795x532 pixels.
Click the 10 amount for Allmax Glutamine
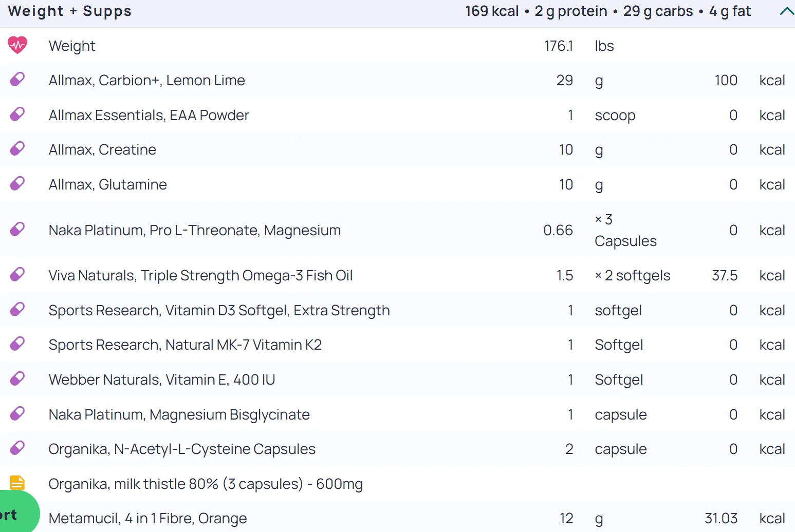click(566, 184)
